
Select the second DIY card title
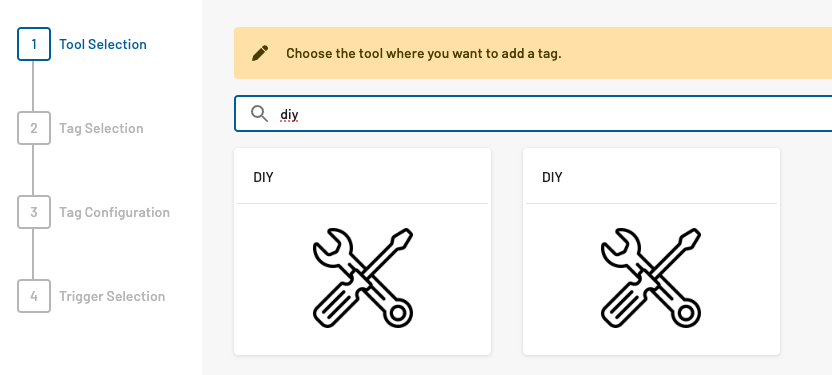pyautogui.click(x=552, y=177)
